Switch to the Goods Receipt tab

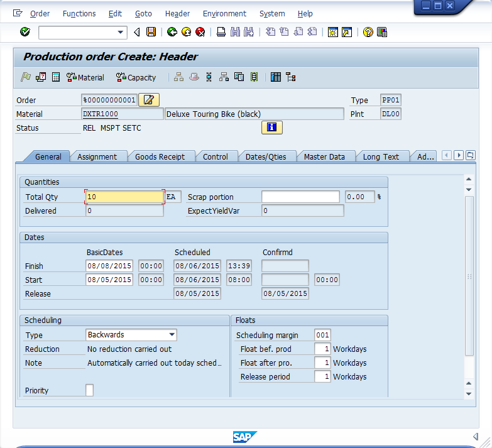coord(160,156)
